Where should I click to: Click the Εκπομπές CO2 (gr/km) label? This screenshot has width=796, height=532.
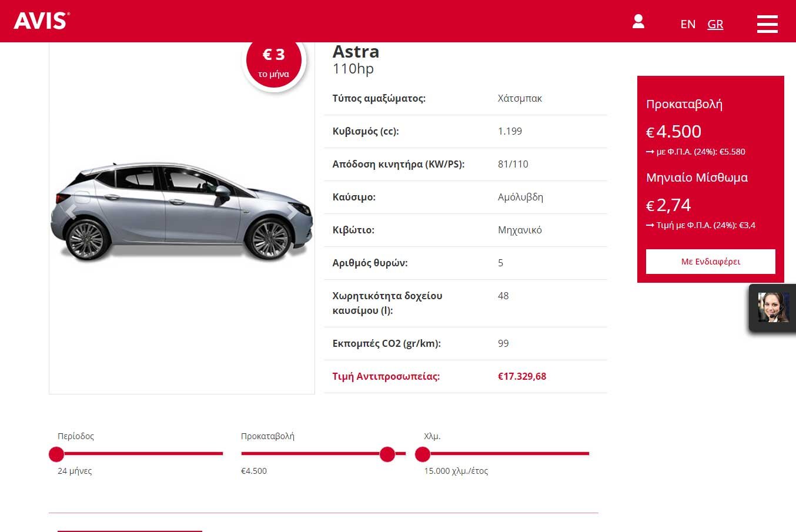click(386, 343)
